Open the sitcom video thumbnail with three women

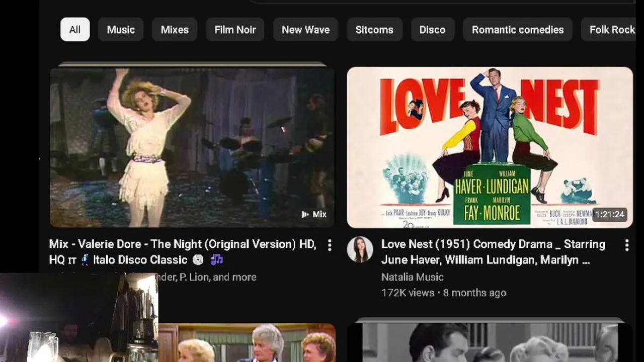247,343
